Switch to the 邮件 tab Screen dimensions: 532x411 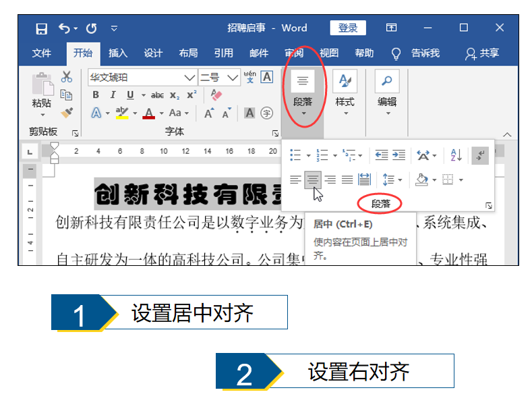(x=259, y=53)
